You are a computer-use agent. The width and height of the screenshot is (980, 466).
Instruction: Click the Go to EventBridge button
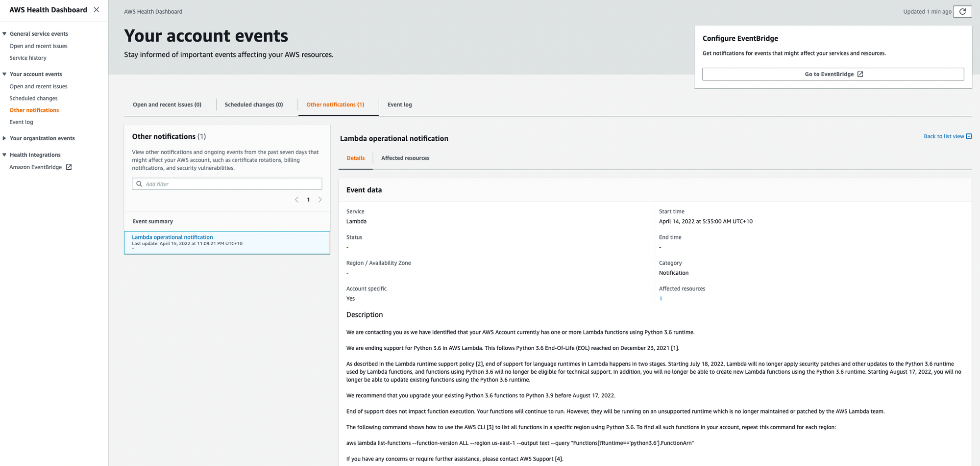click(x=833, y=74)
